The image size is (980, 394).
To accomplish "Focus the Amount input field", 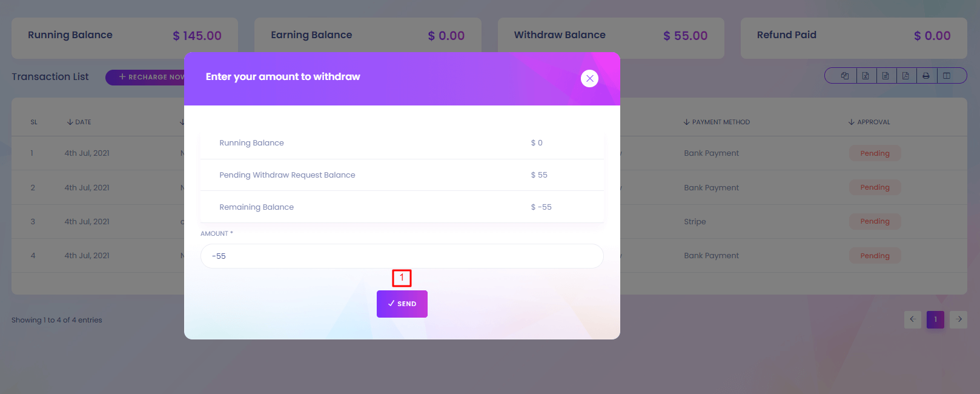I will 402,256.
